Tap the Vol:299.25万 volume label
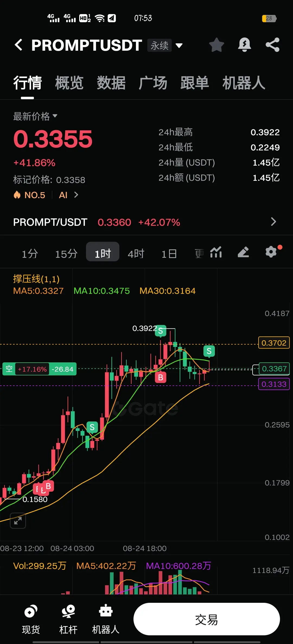The image size is (293, 644). coord(40,566)
